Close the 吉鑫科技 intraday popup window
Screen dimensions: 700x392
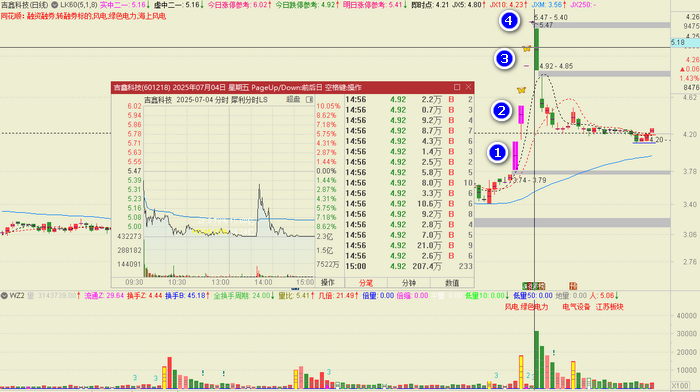(468, 87)
